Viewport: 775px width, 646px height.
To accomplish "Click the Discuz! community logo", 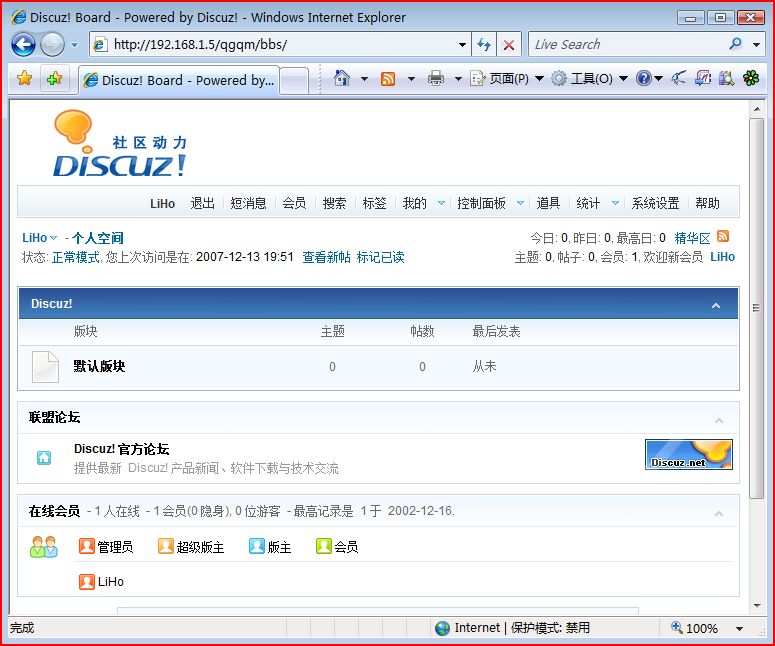I will (120, 144).
